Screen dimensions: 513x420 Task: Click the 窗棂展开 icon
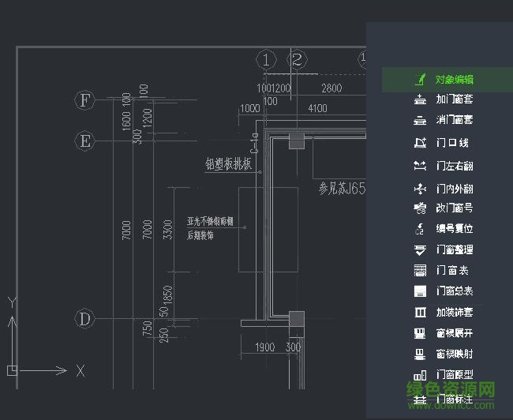(x=420, y=333)
